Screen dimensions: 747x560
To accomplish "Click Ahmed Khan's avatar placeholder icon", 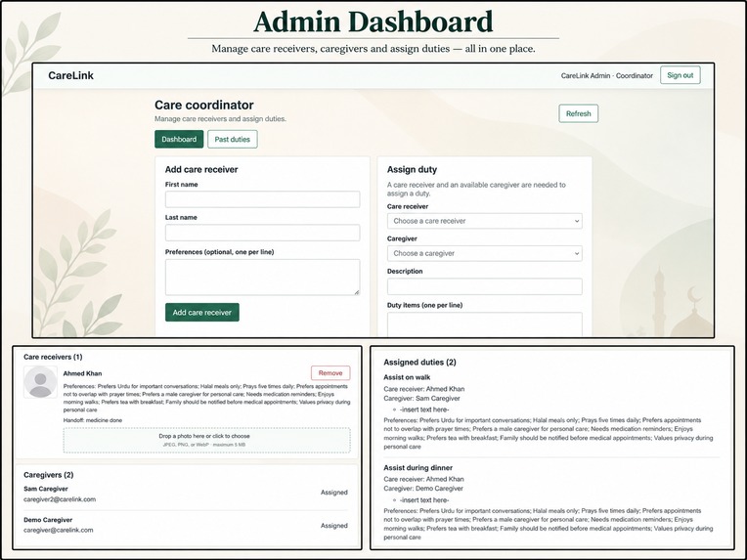I will point(40,382).
